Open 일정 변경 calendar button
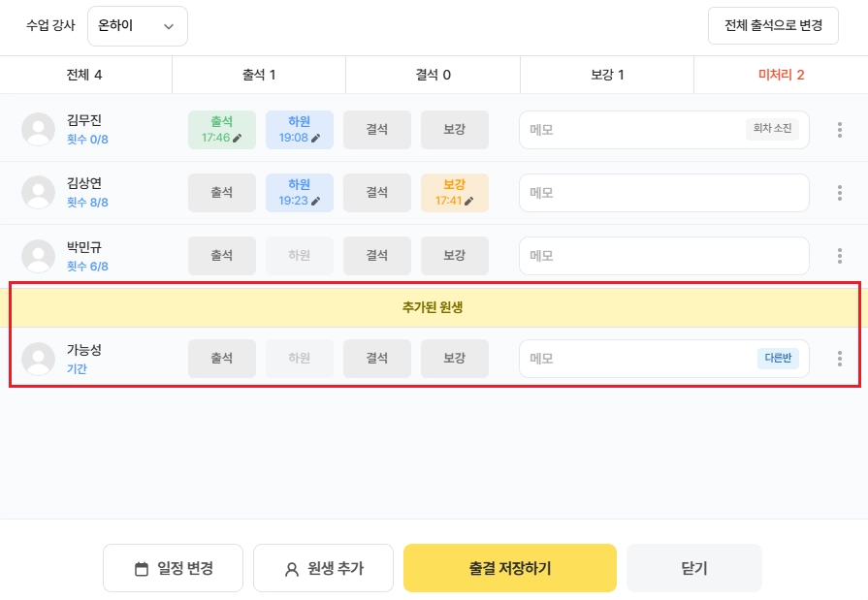The width and height of the screenshot is (868, 600). [x=173, y=568]
